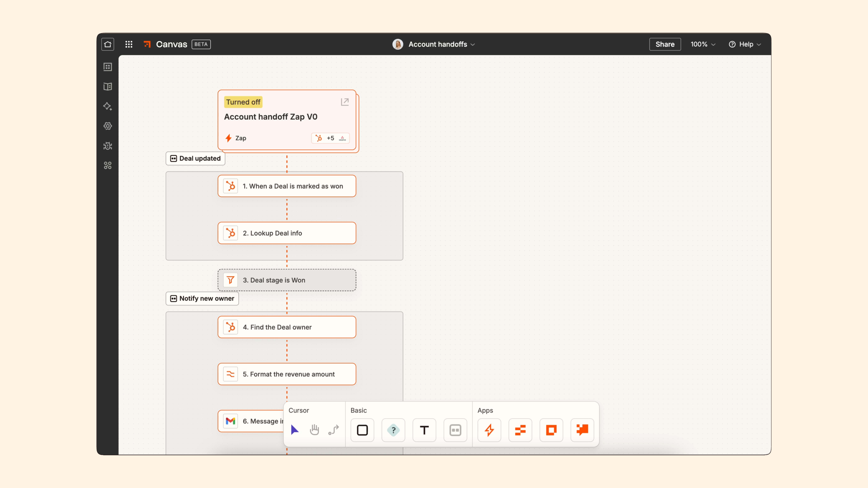Click the user avatar in header
The height and width of the screenshot is (488, 868).
(398, 44)
